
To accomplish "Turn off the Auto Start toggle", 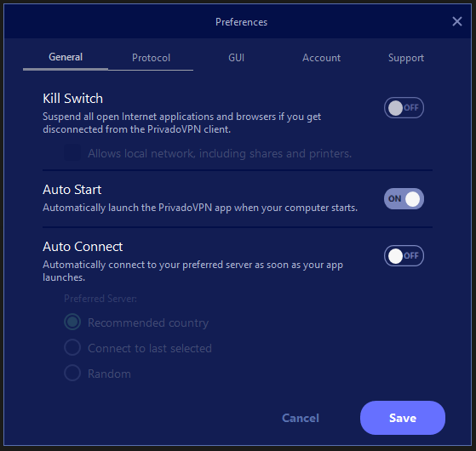I will pyautogui.click(x=404, y=198).
